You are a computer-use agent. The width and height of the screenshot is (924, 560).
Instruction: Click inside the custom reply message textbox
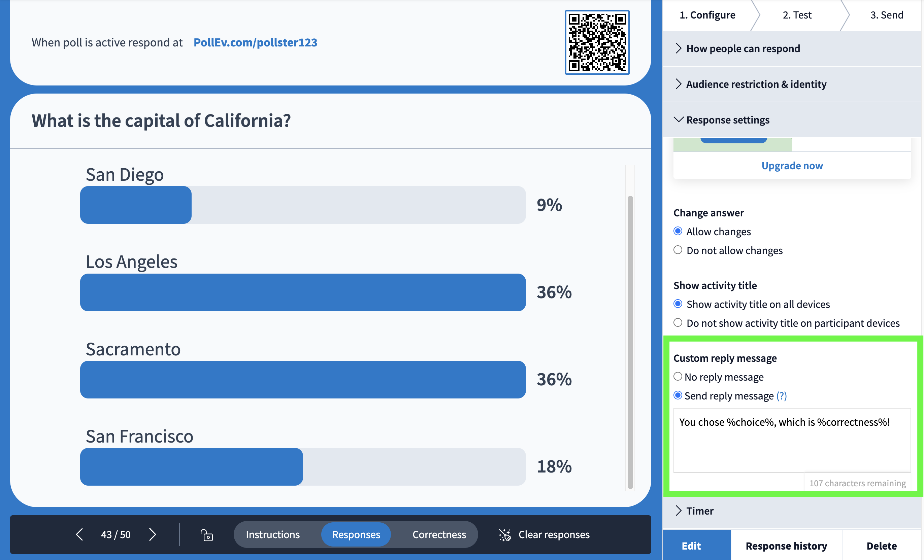click(x=792, y=441)
